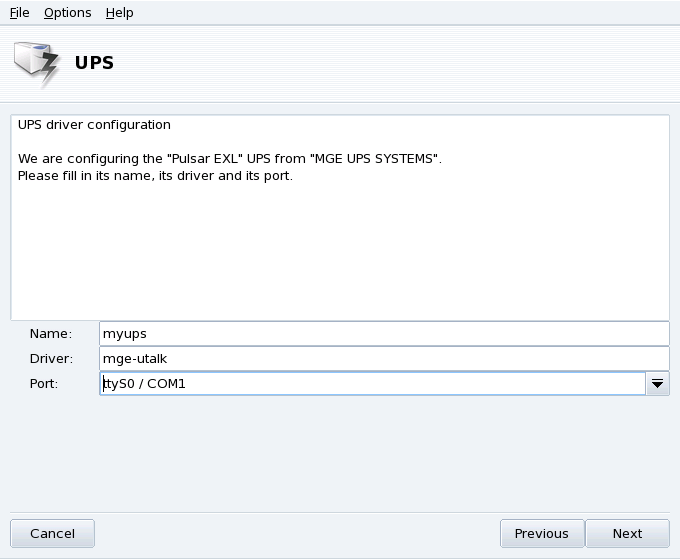Click the Port label
The width and height of the screenshot is (680, 560).
(44, 384)
